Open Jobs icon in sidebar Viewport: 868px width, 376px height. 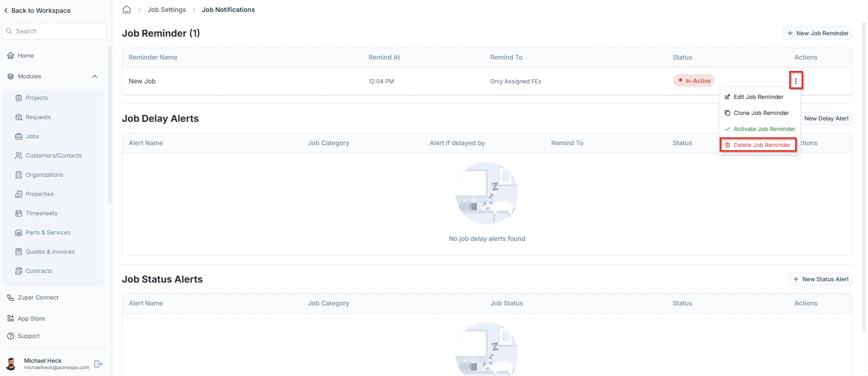point(19,136)
